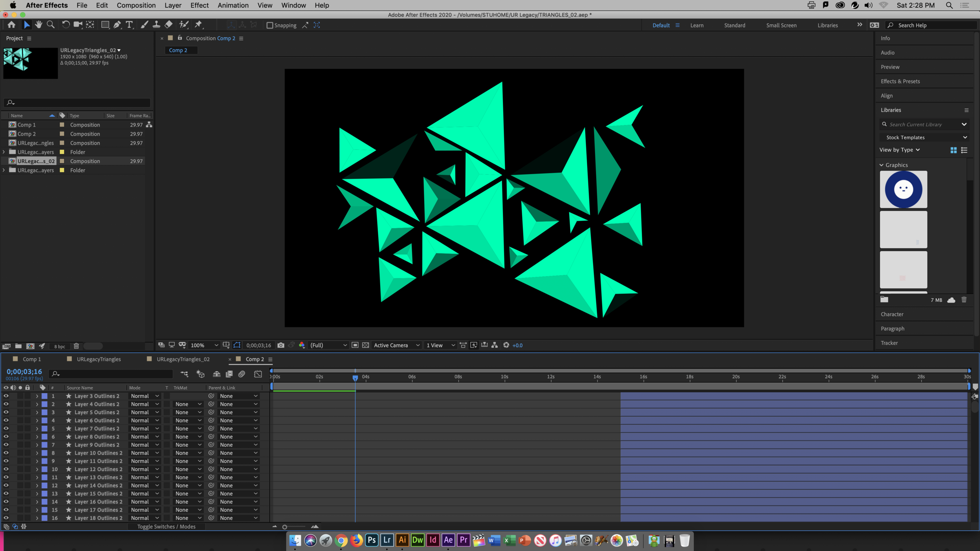Hide Layer 8 Outlines 2 visibility eye
The image size is (980, 551).
click(x=6, y=437)
